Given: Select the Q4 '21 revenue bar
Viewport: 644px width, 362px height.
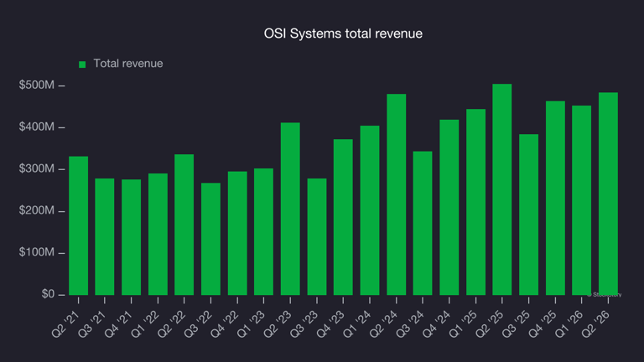Looking at the screenshot, I should tap(131, 237).
